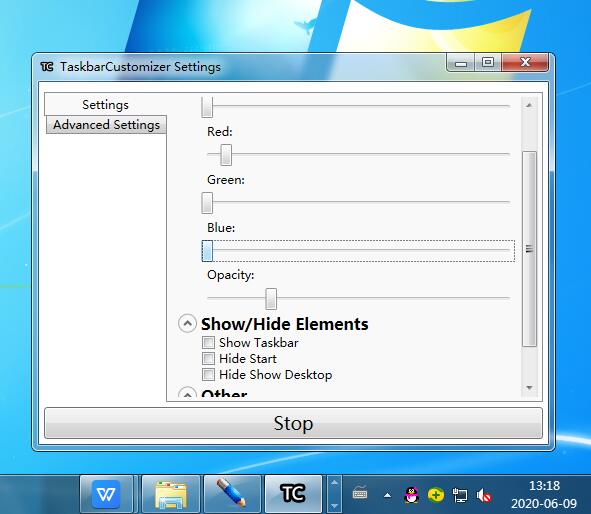Viewport: 591px width, 514px height.
Task: Click the TaskbarCustomizer TC taskbar button
Action: click(293, 494)
